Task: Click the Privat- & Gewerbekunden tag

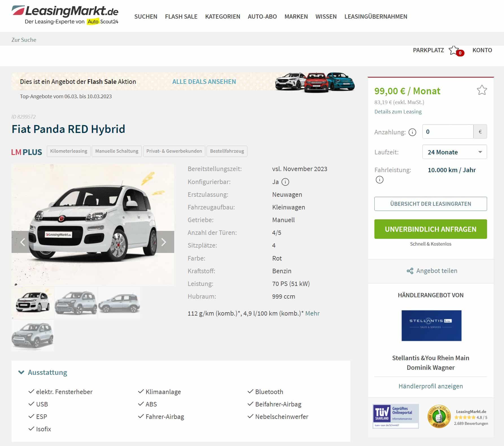Action: 174,151
